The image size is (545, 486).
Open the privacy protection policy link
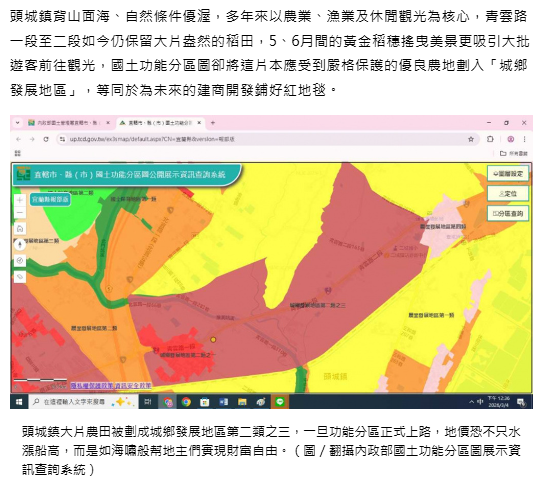[92, 386]
